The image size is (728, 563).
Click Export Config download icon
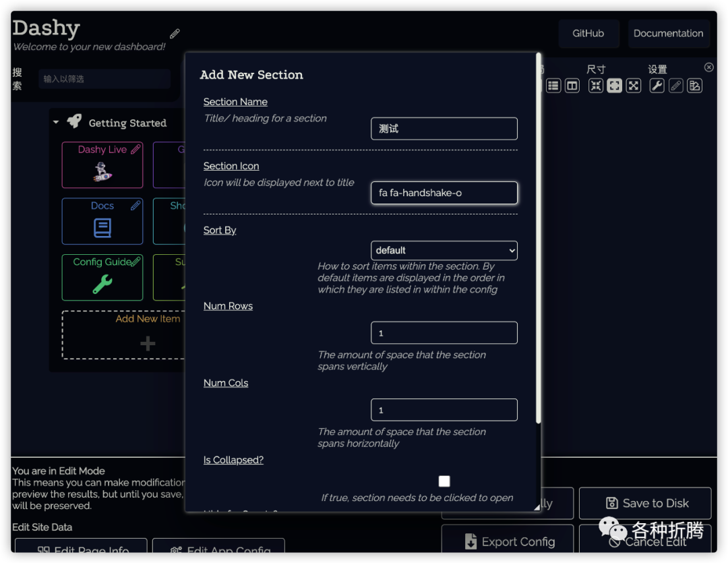[471, 541]
